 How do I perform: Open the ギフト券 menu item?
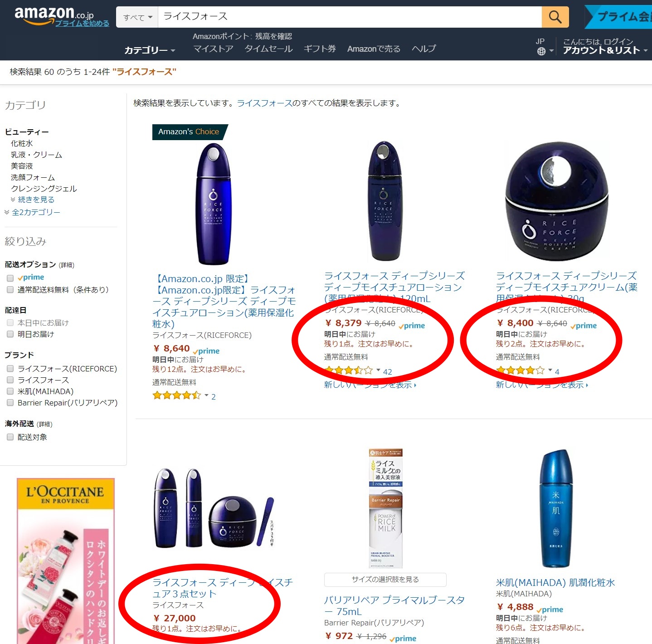320,49
